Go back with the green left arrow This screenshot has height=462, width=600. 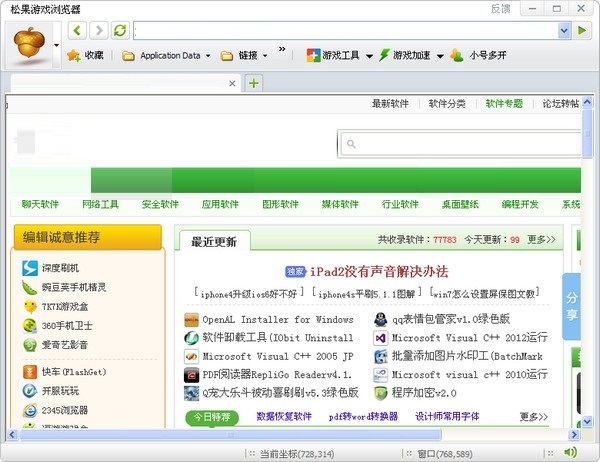tap(77, 30)
